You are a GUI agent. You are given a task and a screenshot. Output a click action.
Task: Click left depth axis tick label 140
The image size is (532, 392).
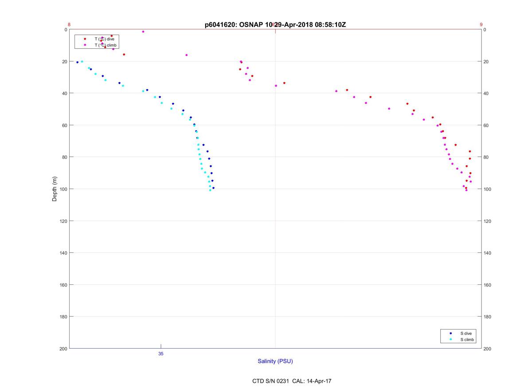point(63,253)
